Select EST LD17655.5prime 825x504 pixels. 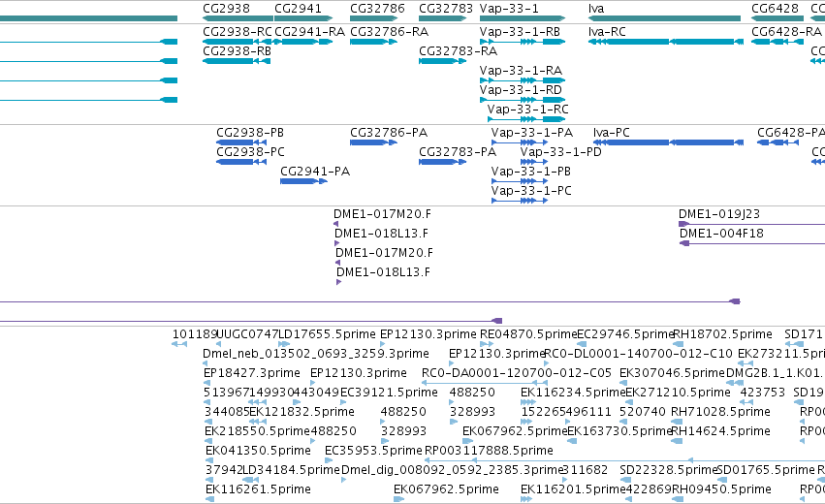pos(328,334)
